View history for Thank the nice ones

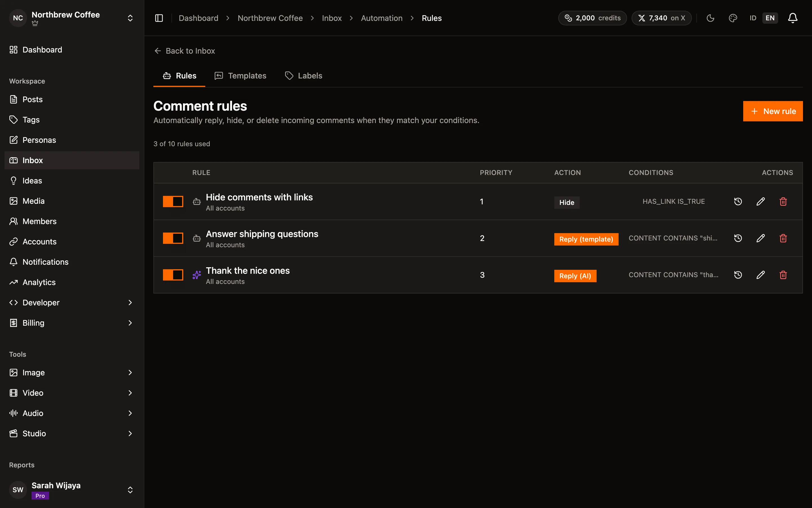pos(738,275)
